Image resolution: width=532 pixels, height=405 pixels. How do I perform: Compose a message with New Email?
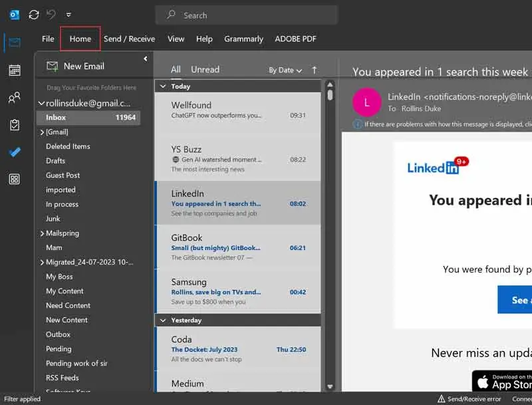pos(75,66)
